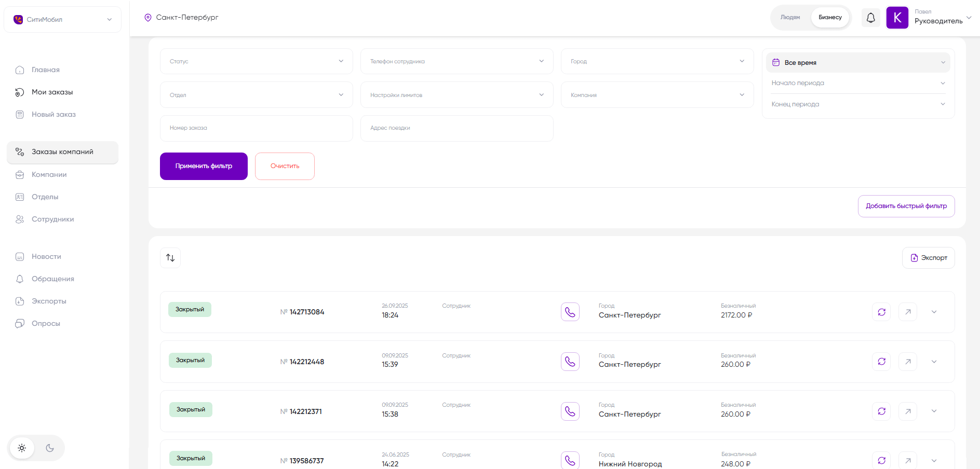Click phone icon for order 142212448
This screenshot has width=980, height=469.
point(570,362)
